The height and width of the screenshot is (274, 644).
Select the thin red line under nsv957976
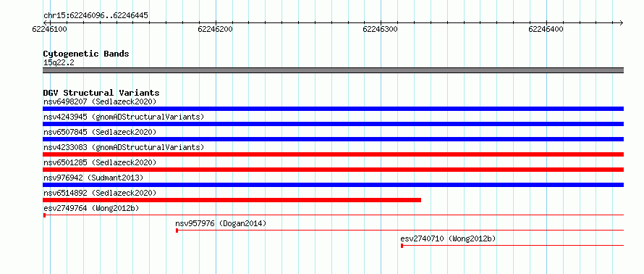coord(399,231)
